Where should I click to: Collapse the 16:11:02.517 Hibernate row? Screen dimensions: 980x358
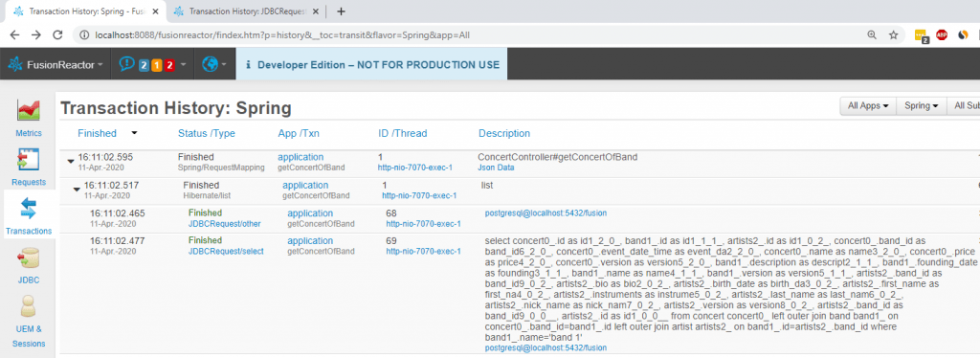click(x=77, y=189)
